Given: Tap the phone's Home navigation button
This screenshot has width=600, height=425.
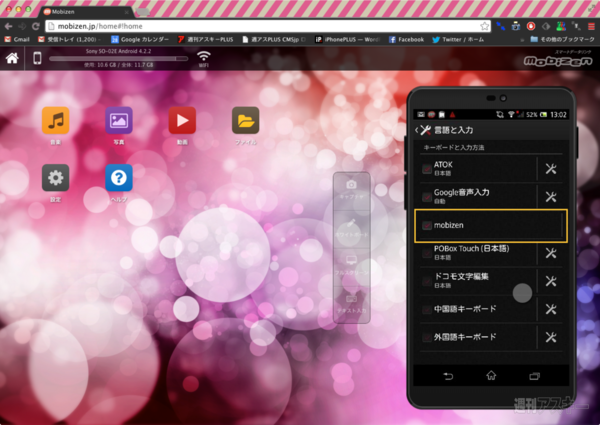Looking at the screenshot, I should 491,376.
